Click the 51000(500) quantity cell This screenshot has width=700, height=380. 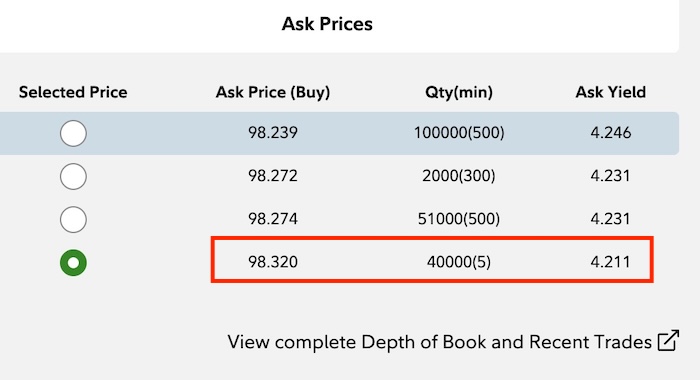click(x=459, y=219)
